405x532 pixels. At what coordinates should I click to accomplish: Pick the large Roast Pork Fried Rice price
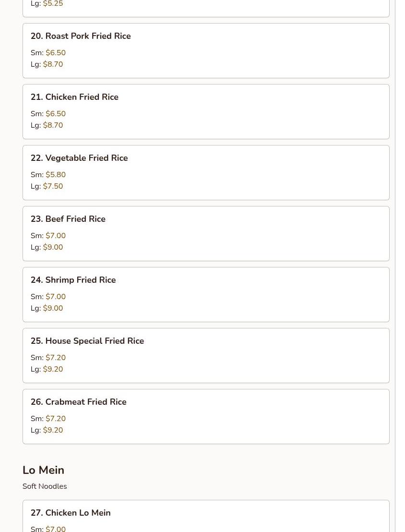(x=53, y=64)
